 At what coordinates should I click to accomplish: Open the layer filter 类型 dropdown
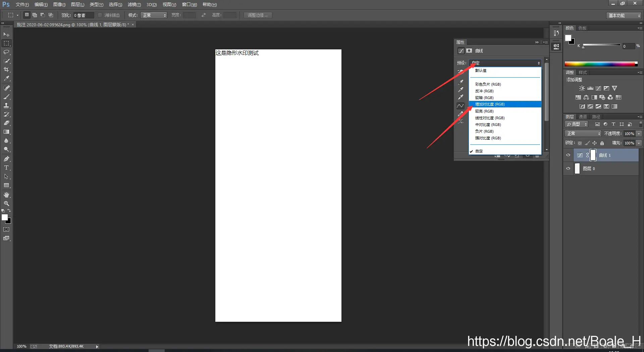(x=577, y=124)
